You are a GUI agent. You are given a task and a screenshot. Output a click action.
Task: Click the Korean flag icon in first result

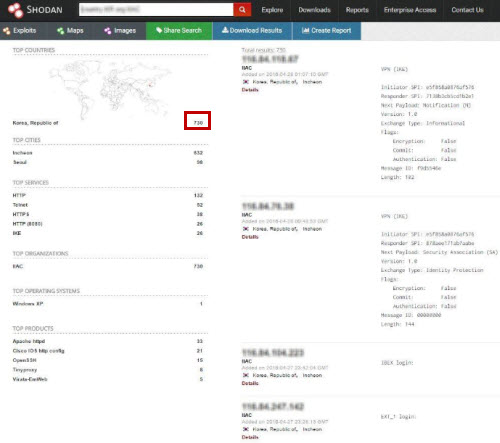click(246, 82)
